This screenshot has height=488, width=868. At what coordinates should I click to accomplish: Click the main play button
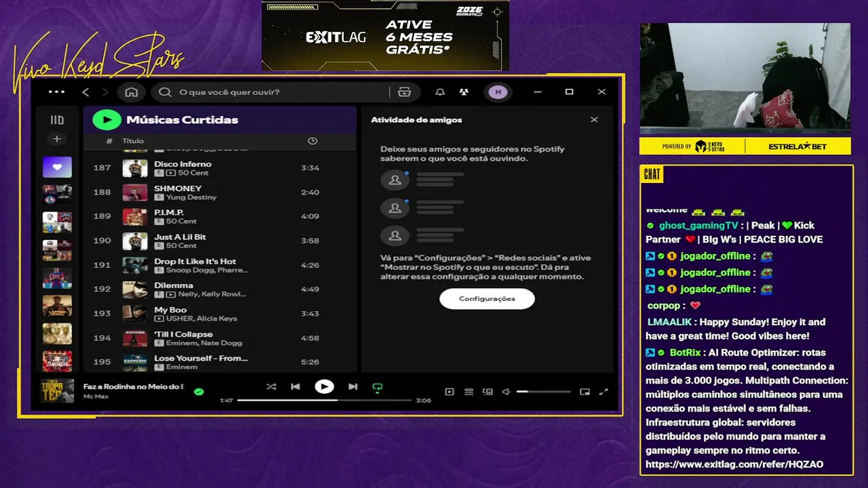[x=324, y=386]
